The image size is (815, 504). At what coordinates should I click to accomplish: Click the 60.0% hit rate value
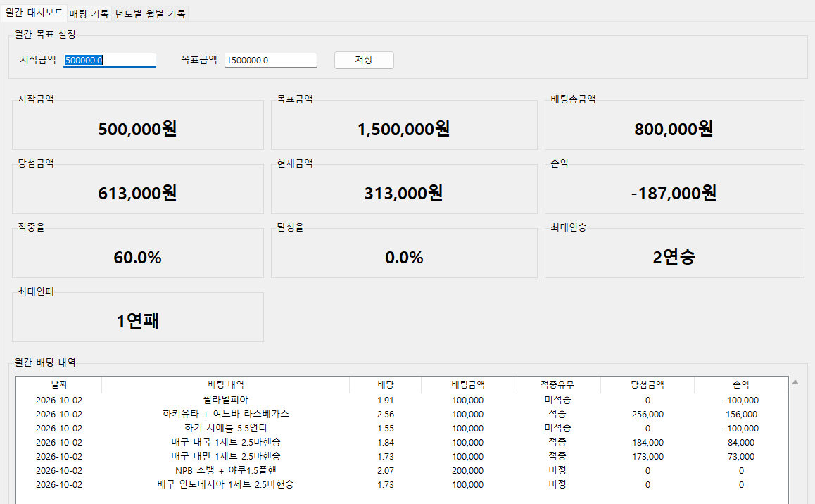pyautogui.click(x=138, y=257)
